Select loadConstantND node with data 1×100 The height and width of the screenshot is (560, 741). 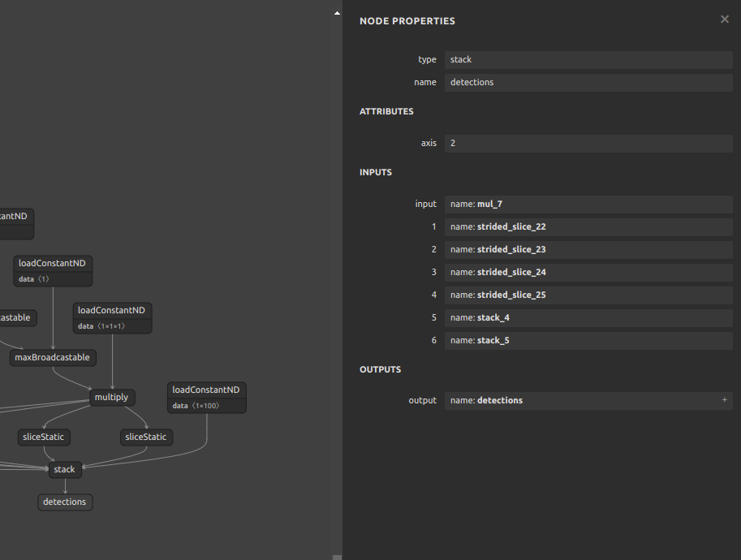point(206,397)
